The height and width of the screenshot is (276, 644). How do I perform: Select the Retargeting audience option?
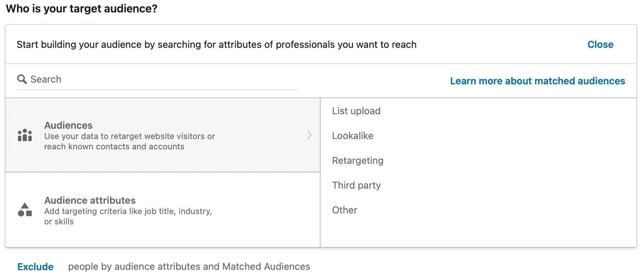point(358,160)
